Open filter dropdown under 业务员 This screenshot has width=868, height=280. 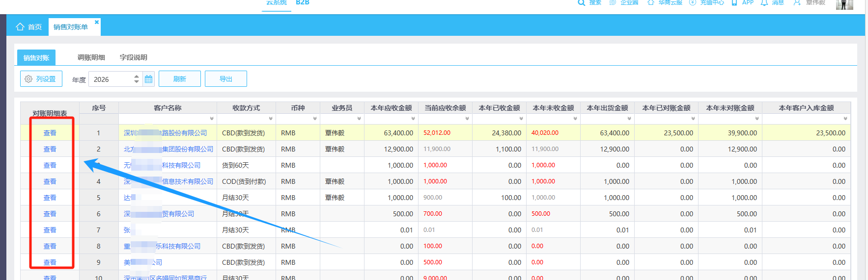point(359,119)
